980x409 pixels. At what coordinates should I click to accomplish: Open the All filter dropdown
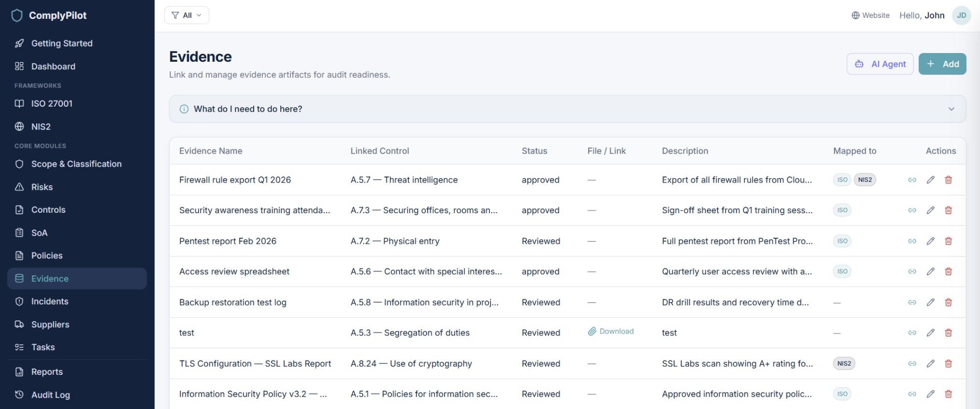(187, 15)
